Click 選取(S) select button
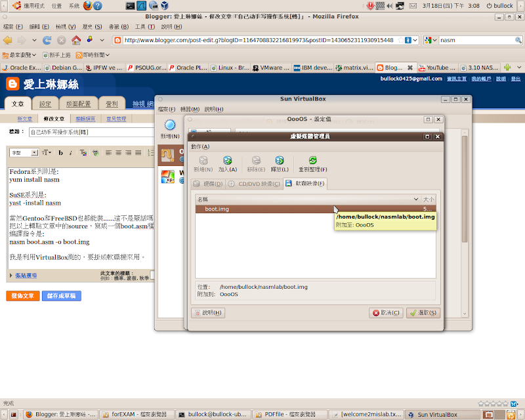This screenshot has height=420, width=525. pos(423,313)
